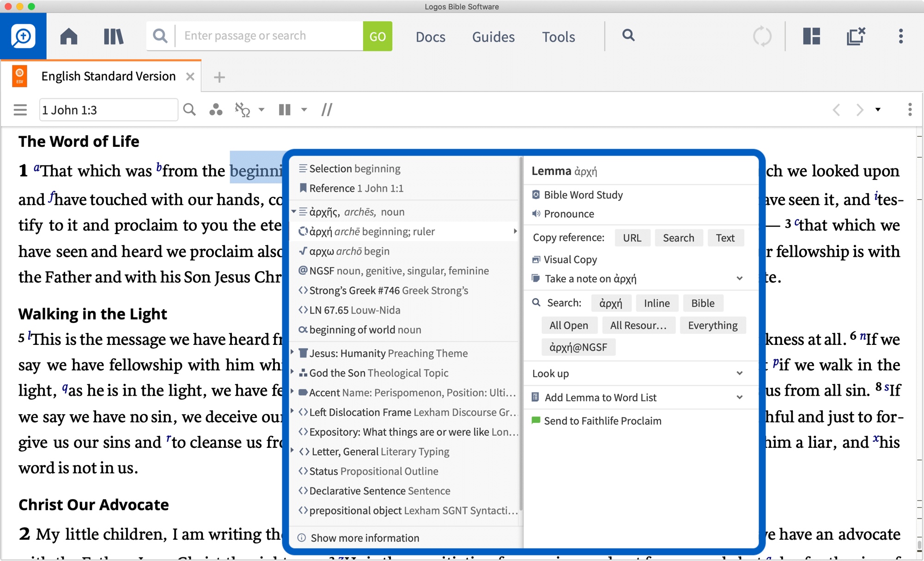Screen dimensions: 924x561
Task: Expand the Left Dislocation Frame row
Action: (292, 411)
